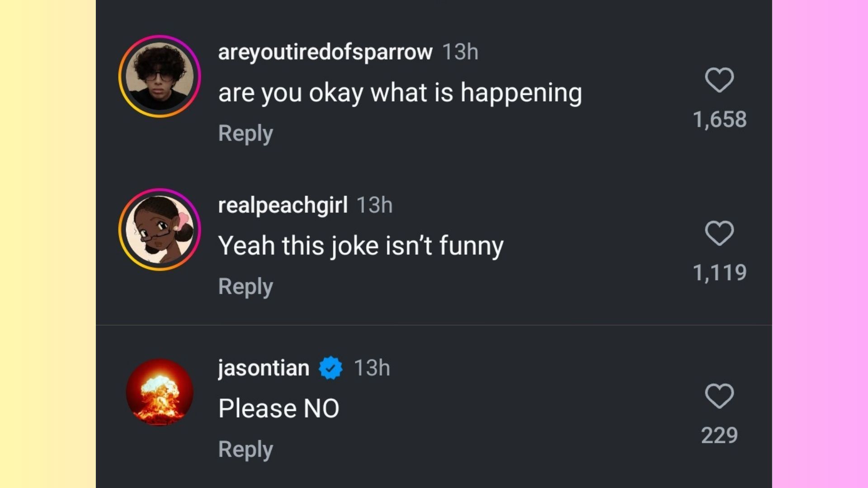
Task: Like the comment by areyoutiredofsparrow
Action: pos(719,80)
